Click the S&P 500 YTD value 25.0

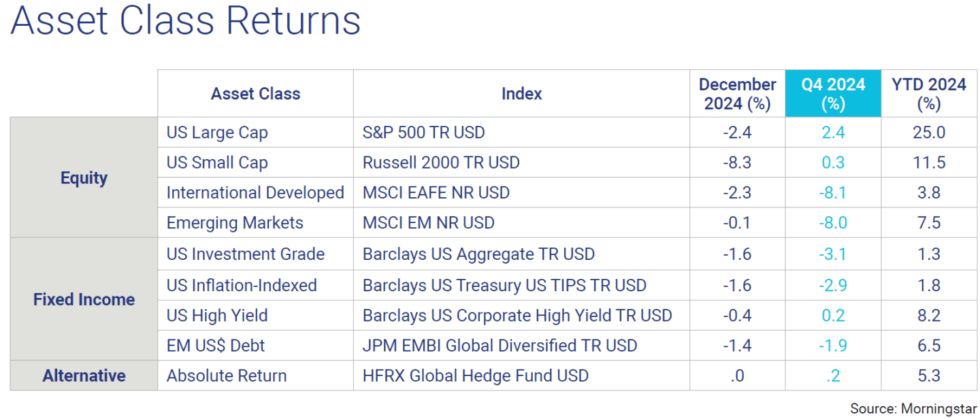tap(928, 133)
